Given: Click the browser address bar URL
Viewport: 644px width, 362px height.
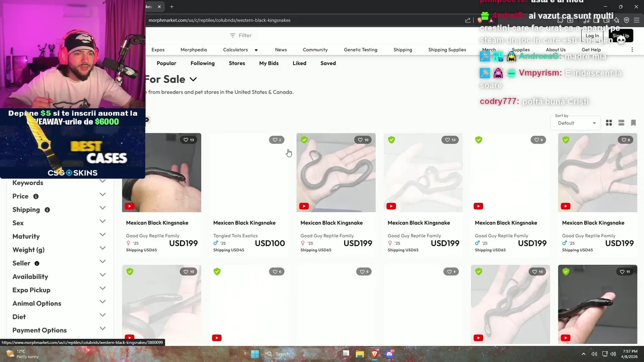Looking at the screenshot, I should (x=219, y=20).
